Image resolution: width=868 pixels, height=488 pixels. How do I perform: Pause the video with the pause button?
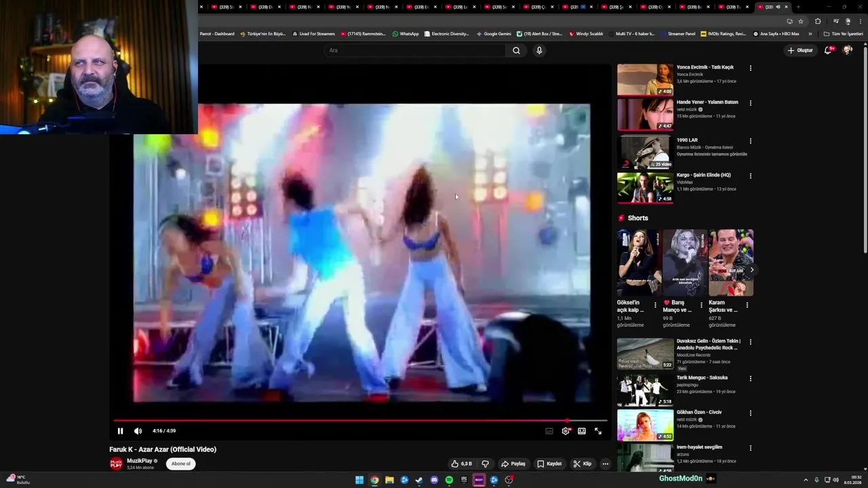point(120,431)
